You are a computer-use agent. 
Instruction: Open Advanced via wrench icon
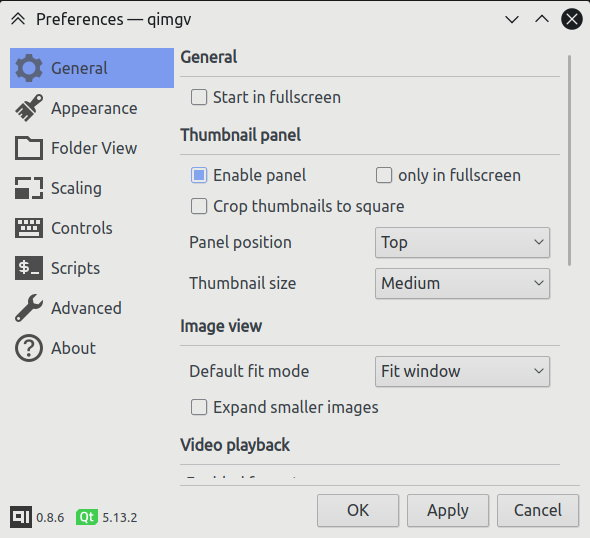tap(29, 308)
